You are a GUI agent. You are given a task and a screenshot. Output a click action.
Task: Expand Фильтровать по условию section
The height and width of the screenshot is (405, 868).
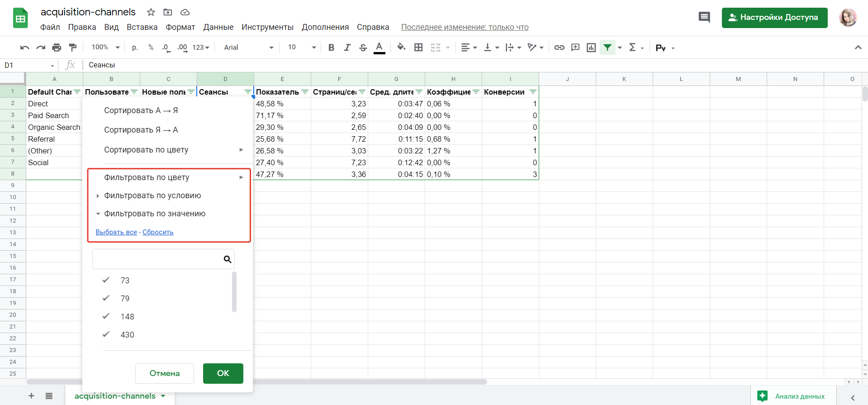coord(152,195)
